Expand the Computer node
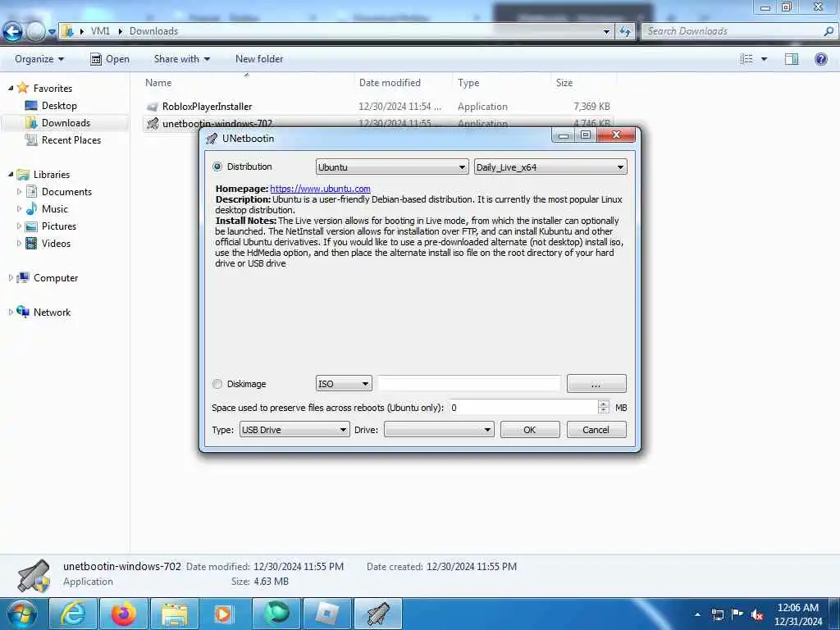This screenshot has width=840, height=630. 11,277
